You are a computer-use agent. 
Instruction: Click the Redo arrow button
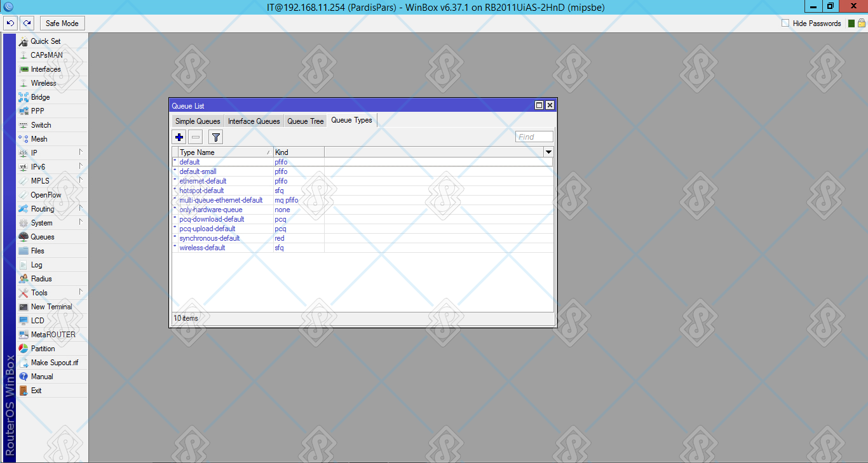pos(27,23)
